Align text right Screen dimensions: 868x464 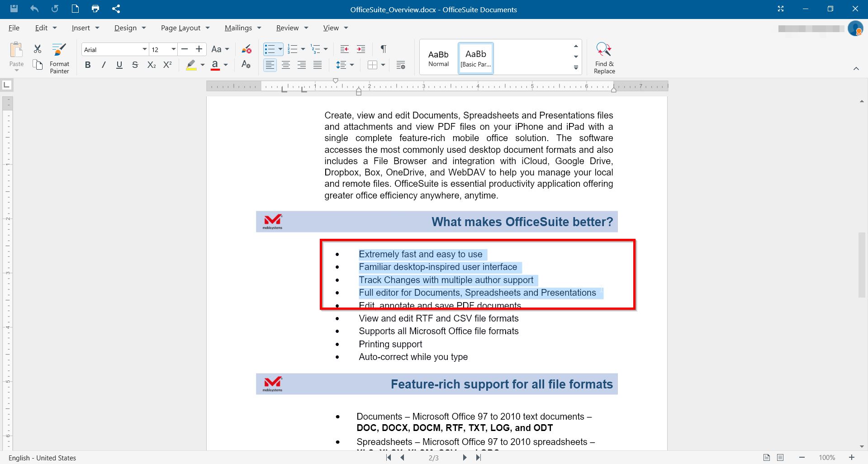[x=302, y=65]
